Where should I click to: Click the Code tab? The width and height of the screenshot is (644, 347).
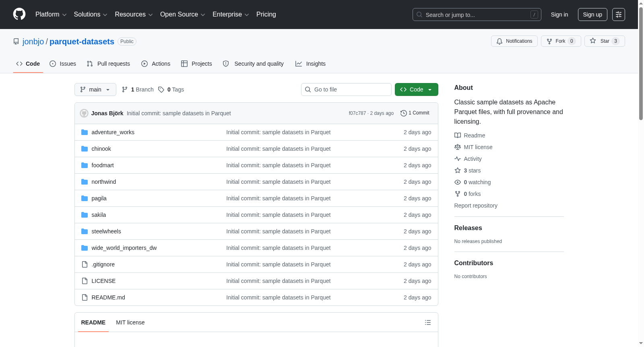(28, 64)
